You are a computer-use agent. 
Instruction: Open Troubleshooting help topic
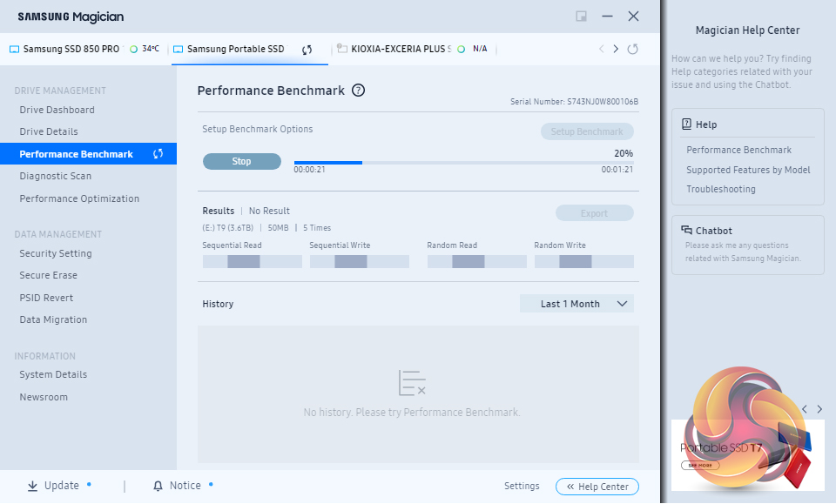(720, 189)
